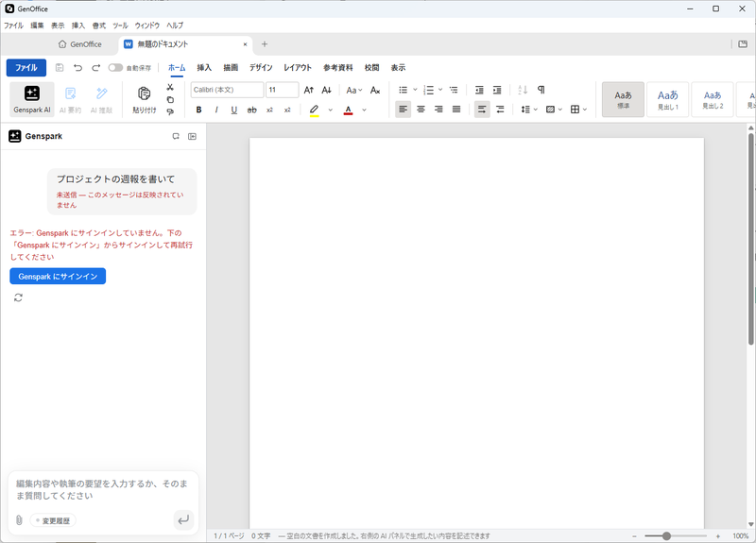This screenshot has height=543, width=756.
Task: Open the Aa change case dropdown
Action: click(x=353, y=90)
